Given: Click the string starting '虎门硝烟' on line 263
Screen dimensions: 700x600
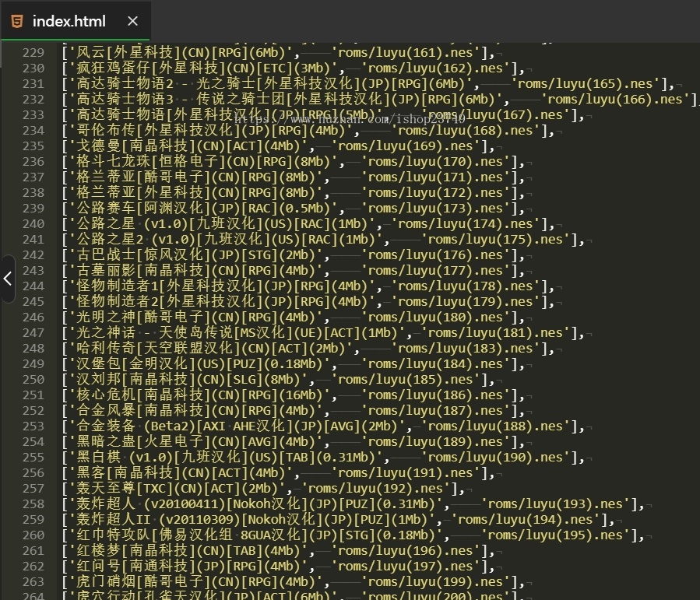Looking at the screenshot, I should pos(196,581).
